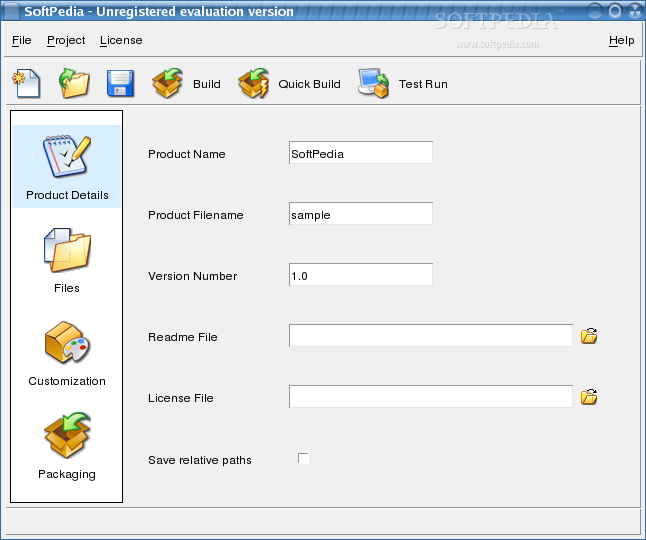The height and width of the screenshot is (540, 646).
Task: Open the Packaging section
Action: pyautogui.click(x=67, y=446)
